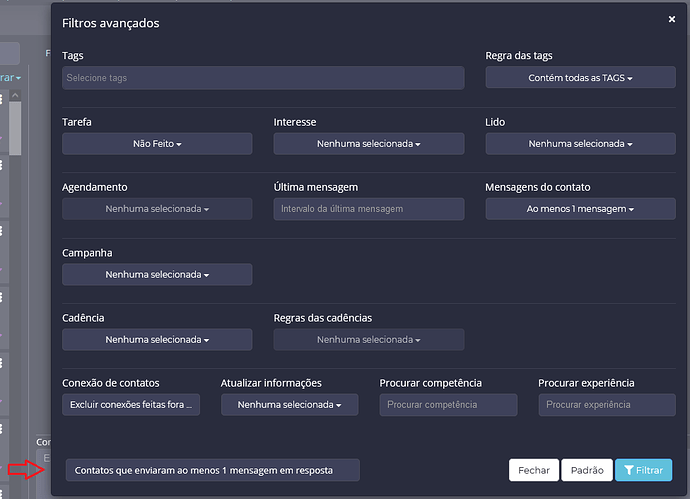Click the Procurar experiência input
Viewport: 690px width, 499px height.
click(607, 404)
